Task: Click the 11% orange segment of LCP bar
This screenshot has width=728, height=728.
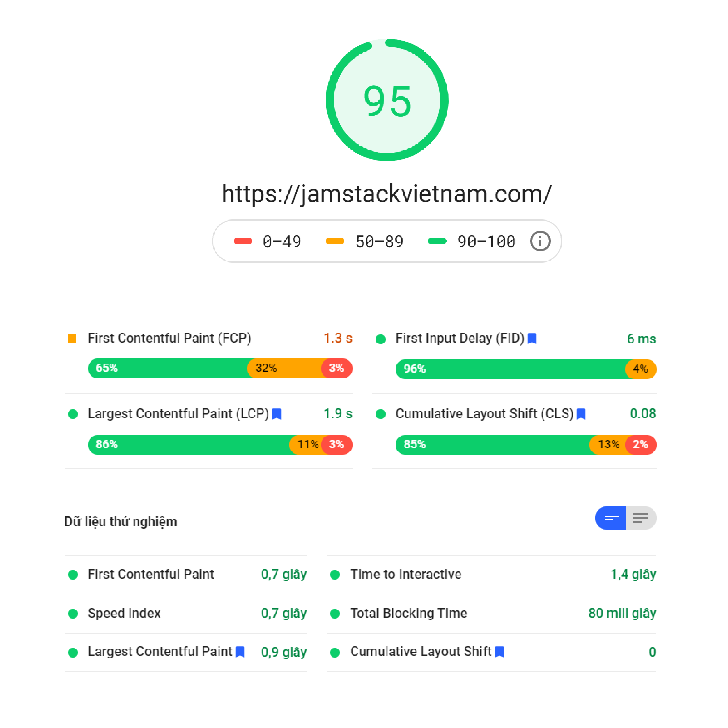Action: (306, 445)
